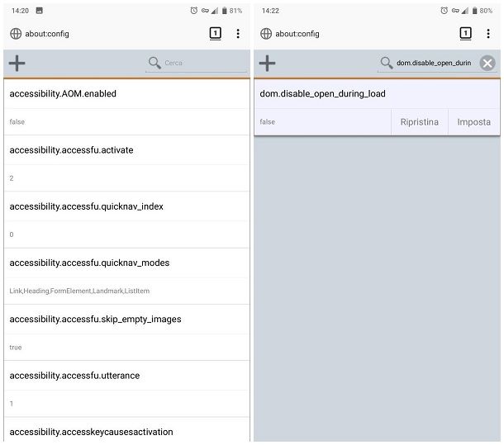Open tabs counter in right screenshot
Image resolution: width=504 pixels, height=445 pixels.
pos(465,33)
